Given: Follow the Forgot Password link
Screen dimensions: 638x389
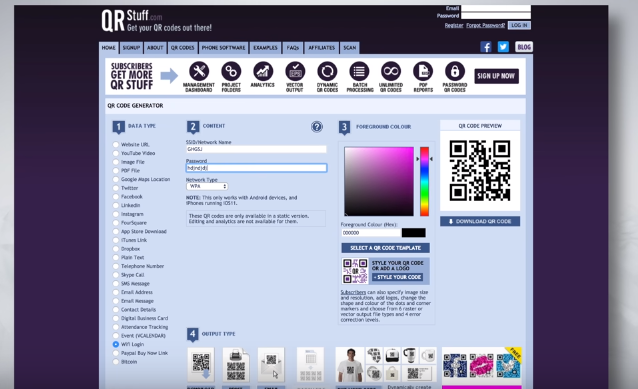Looking at the screenshot, I should tap(485, 25).
